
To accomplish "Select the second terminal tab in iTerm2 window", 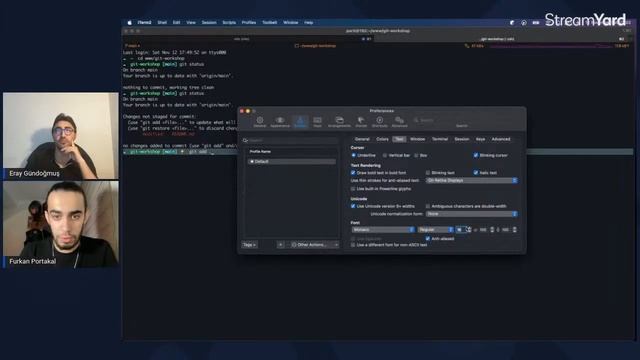I will tap(504, 39).
